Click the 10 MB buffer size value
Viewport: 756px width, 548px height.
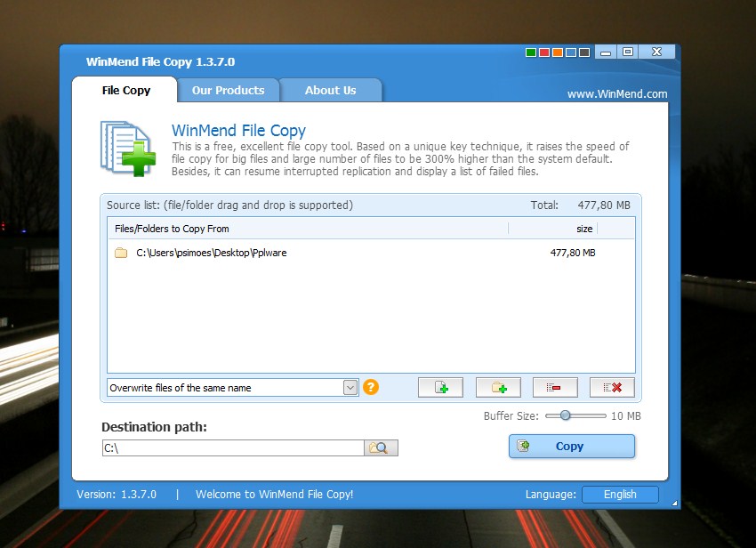(x=626, y=415)
